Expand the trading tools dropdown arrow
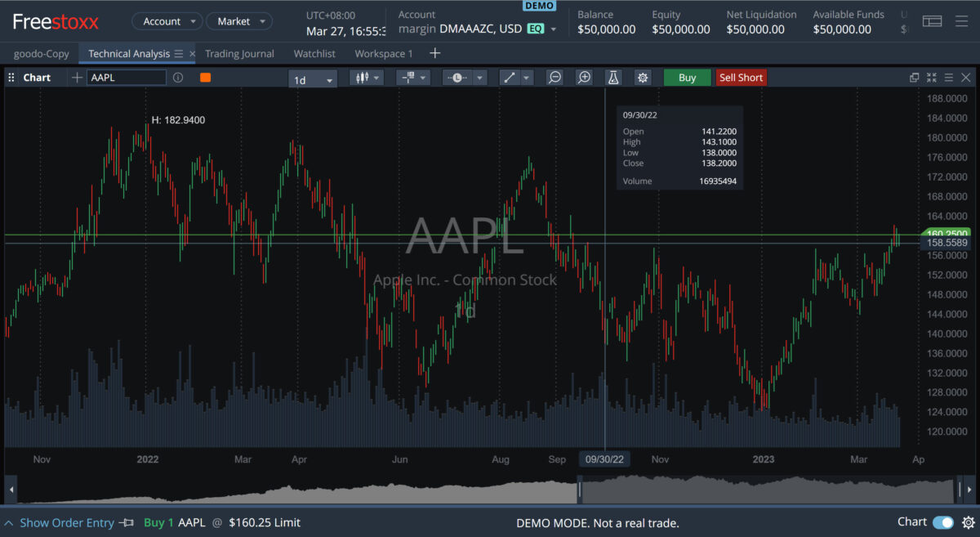The height and width of the screenshot is (537, 980). pyautogui.click(x=422, y=78)
